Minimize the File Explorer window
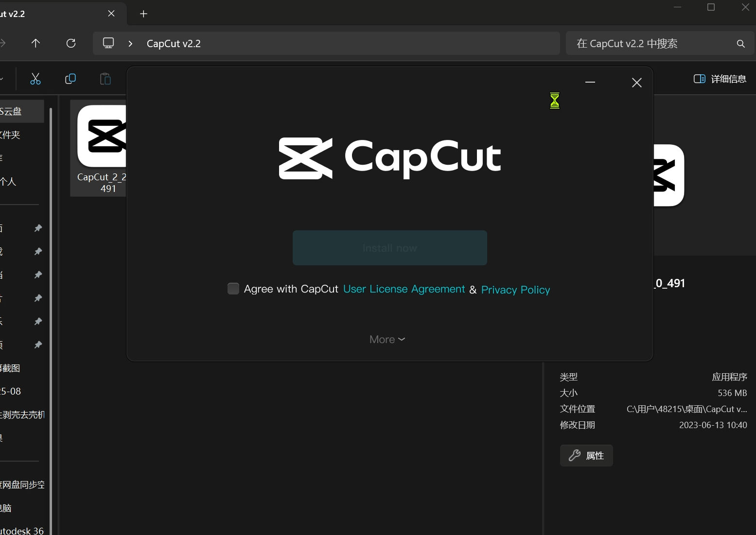The width and height of the screenshot is (756, 535). click(x=677, y=7)
